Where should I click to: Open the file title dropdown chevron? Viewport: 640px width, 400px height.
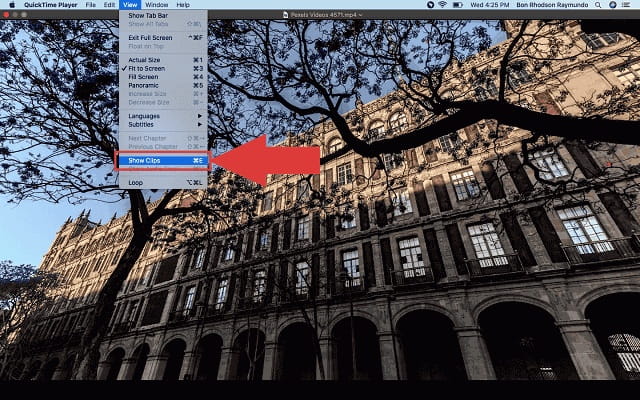click(360, 15)
